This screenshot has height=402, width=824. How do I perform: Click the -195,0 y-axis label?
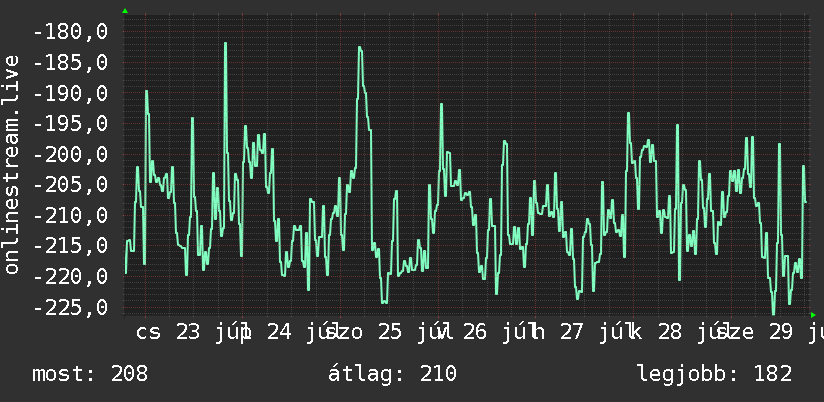pos(70,124)
